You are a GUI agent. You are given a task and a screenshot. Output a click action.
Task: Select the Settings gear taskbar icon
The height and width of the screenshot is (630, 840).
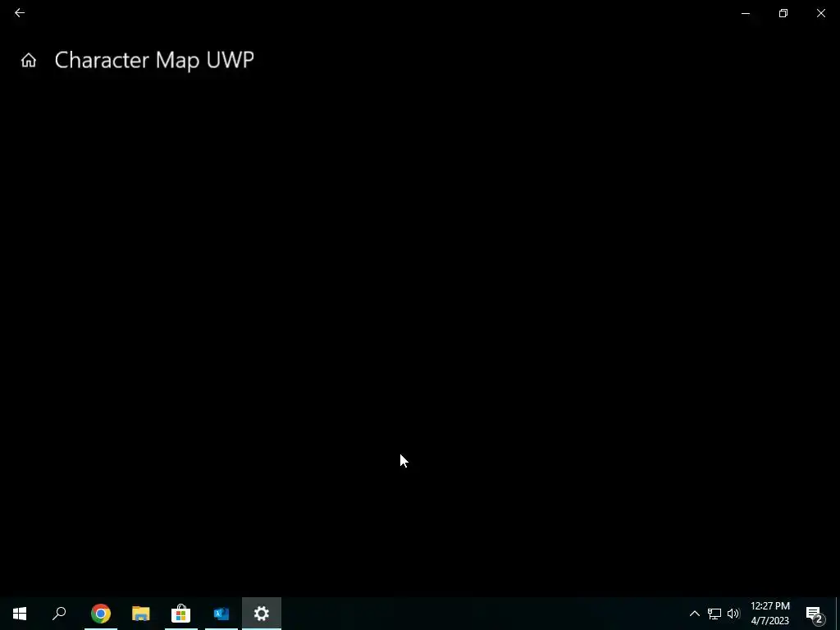pos(262,614)
